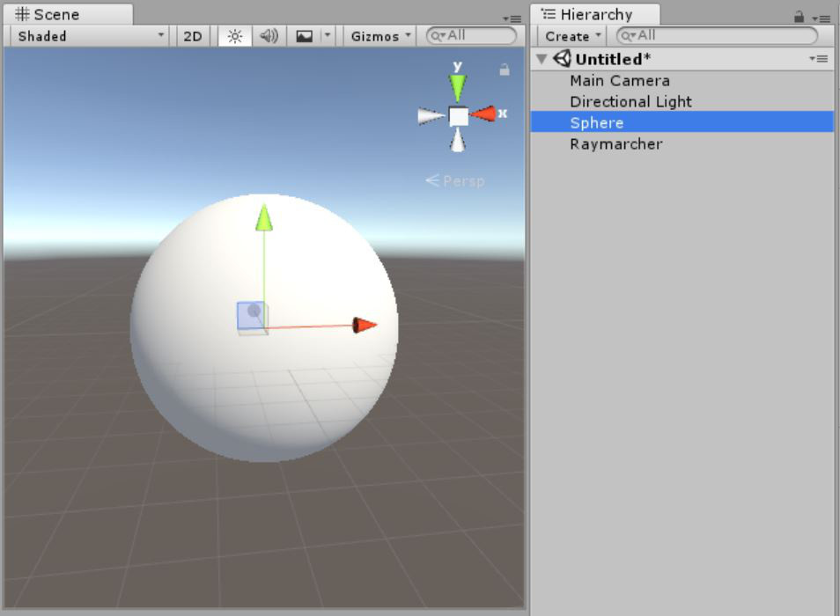The width and height of the screenshot is (840, 616).
Task: Click the center cube of orientation gizmo
Action: [x=458, y=115]
